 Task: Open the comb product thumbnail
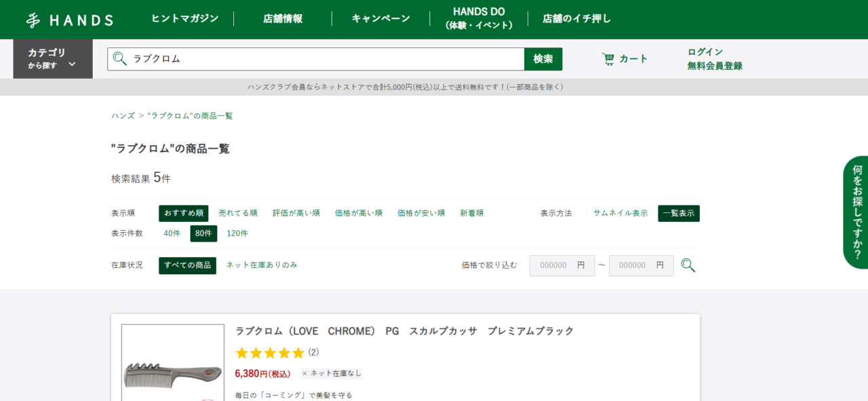[x=173, y=363]
